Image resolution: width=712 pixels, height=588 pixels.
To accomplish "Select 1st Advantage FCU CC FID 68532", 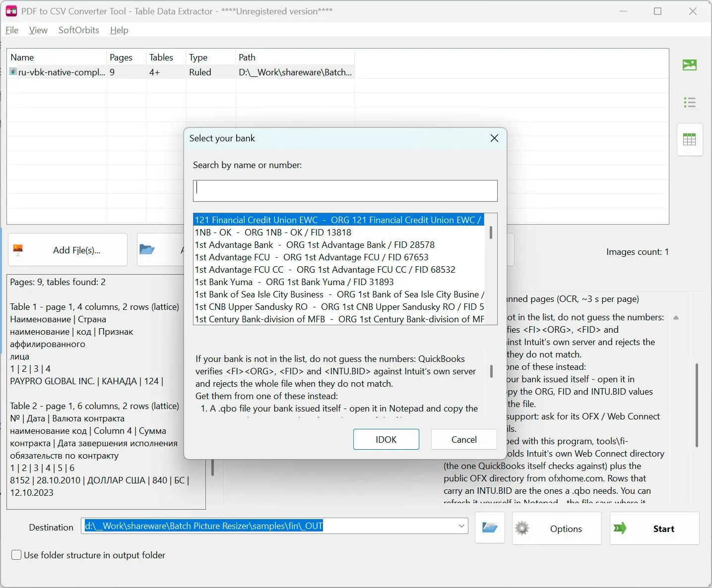I will [338, 270].
